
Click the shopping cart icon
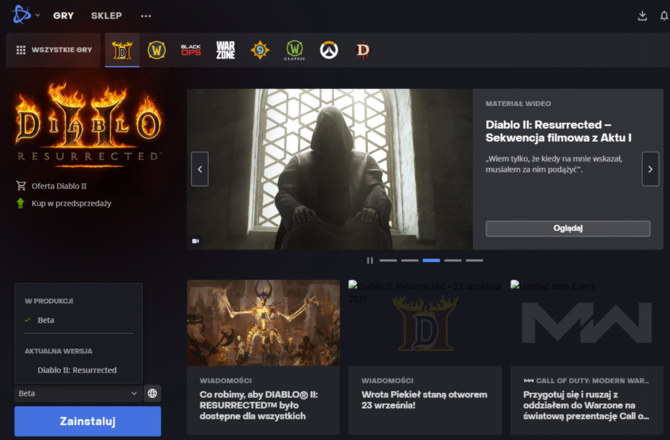(x=21, y=186)
